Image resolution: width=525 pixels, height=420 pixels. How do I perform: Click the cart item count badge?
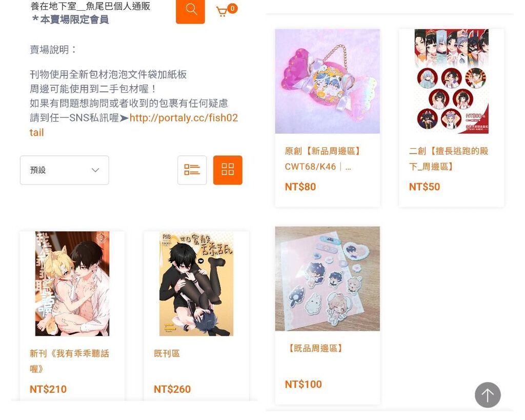[x=232, y=8]
